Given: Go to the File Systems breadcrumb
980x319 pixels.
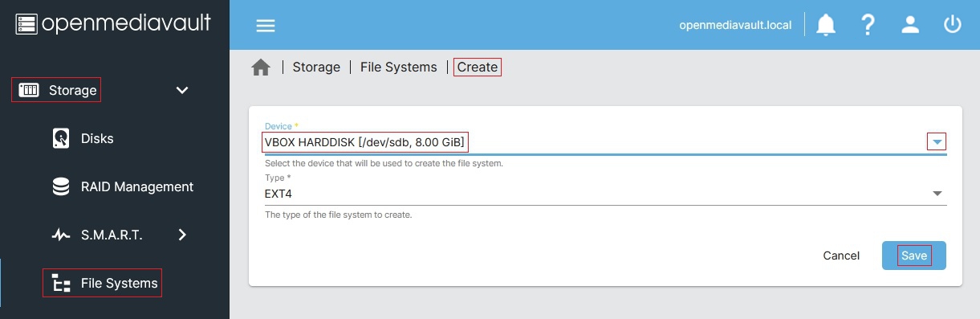Looking at the screenshot, I should tap(399, 67).
